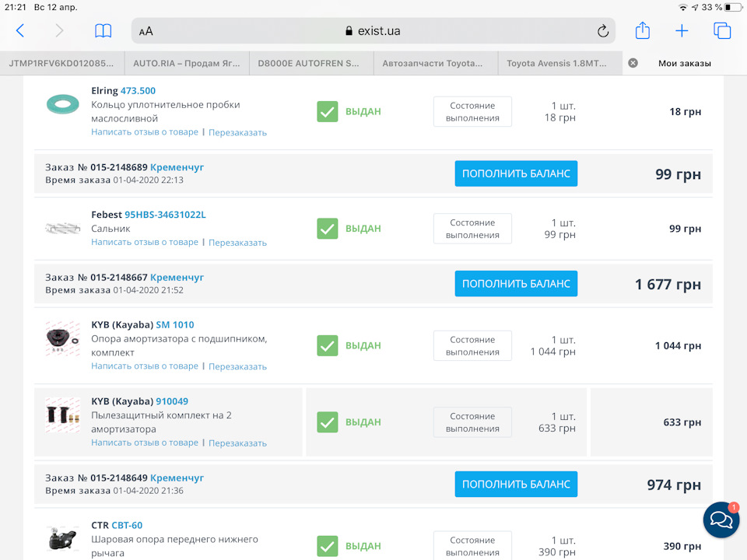Image resolution: width=747 pixels, height=560 pixels.
Task: Show Elring item Состояние выполнения
Action: pyautogui.click(x=472, y=111)
